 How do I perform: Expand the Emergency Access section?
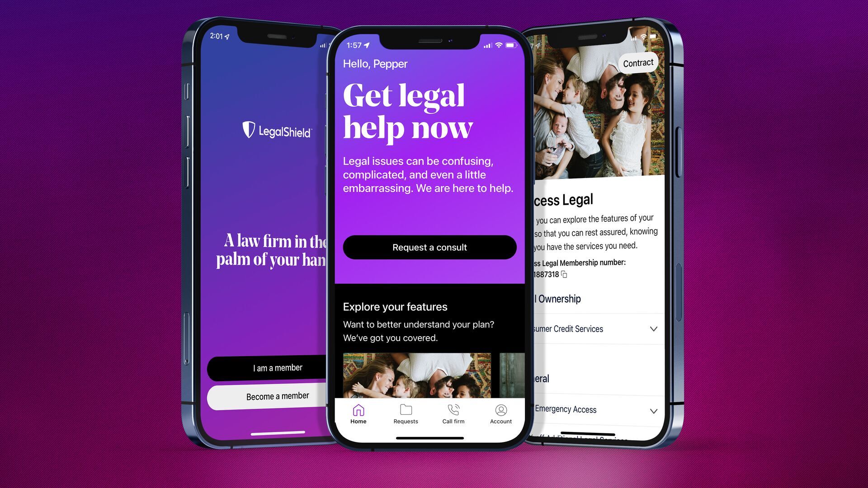point(654,409)
